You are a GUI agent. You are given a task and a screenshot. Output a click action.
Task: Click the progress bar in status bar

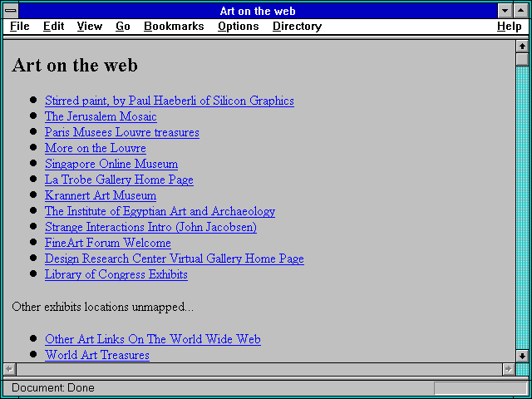tap(480, 388)
